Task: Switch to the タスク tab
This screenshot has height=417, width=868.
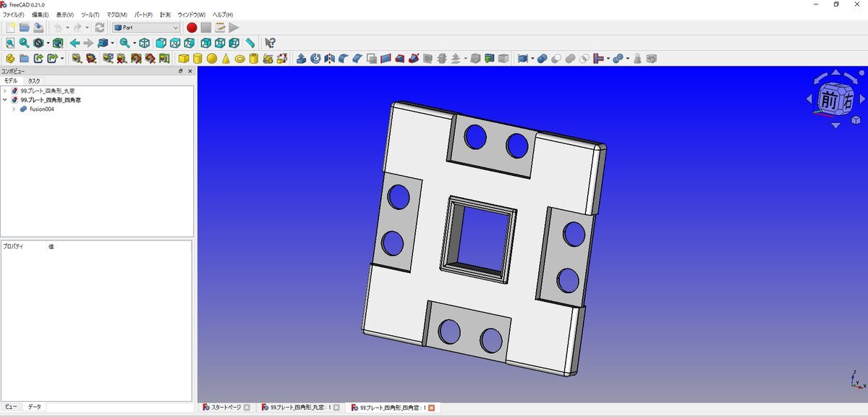Action: click(34, 81)
